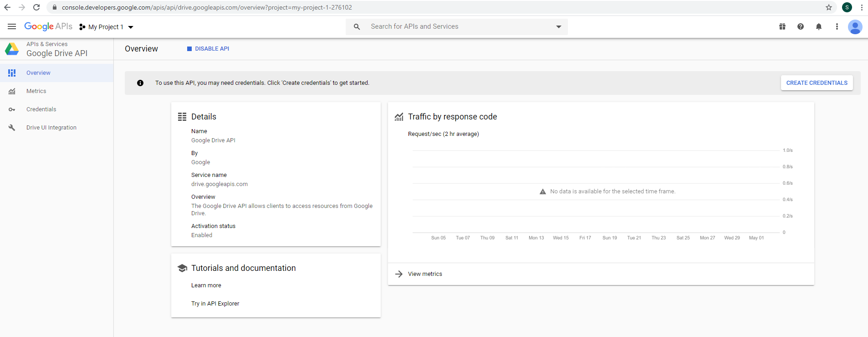Click the drive.googleapis.com service name text
This screenshot has height=337, width=868.
(x=220, y=184)
